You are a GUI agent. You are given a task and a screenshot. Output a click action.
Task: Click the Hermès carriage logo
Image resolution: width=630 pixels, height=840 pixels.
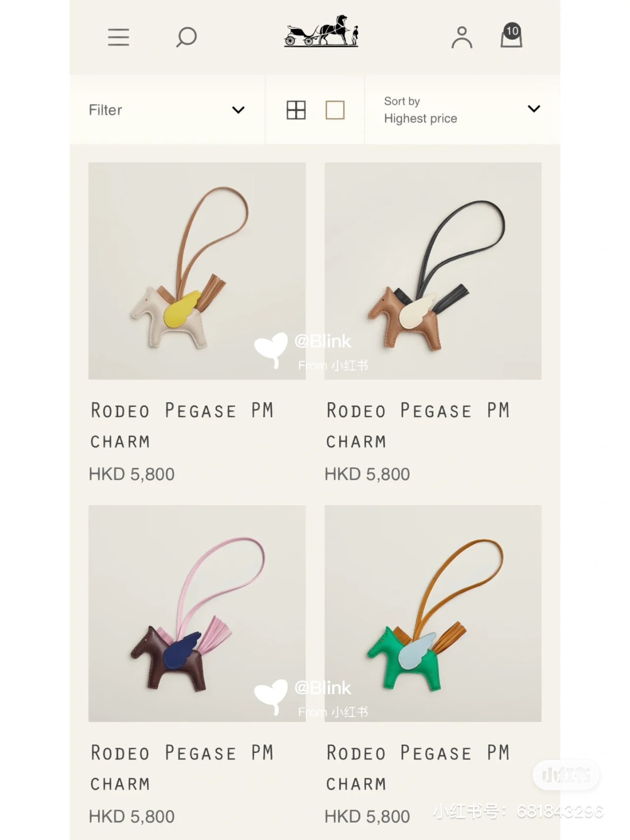(321, 31)
